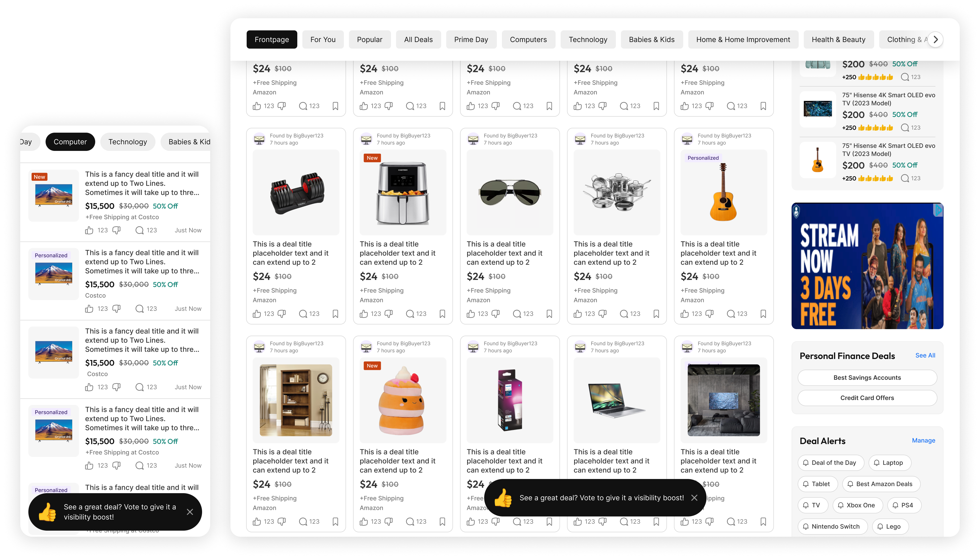Click Manage link in Deal Alerts
The width and height of the screenshot is (980, 559).
pyautogui.click(x=923, y=440)
